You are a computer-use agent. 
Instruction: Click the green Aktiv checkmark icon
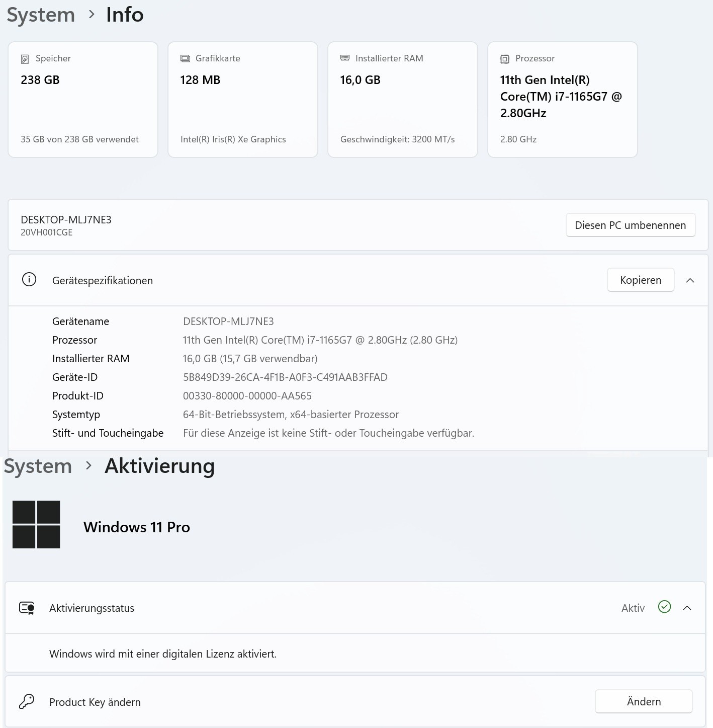tap(664, 607)
